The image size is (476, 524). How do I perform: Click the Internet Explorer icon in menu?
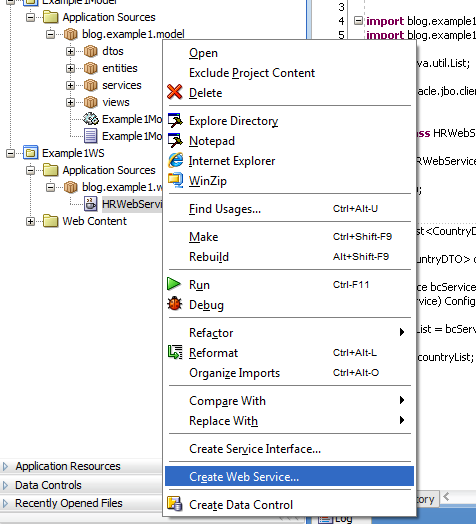175,160
